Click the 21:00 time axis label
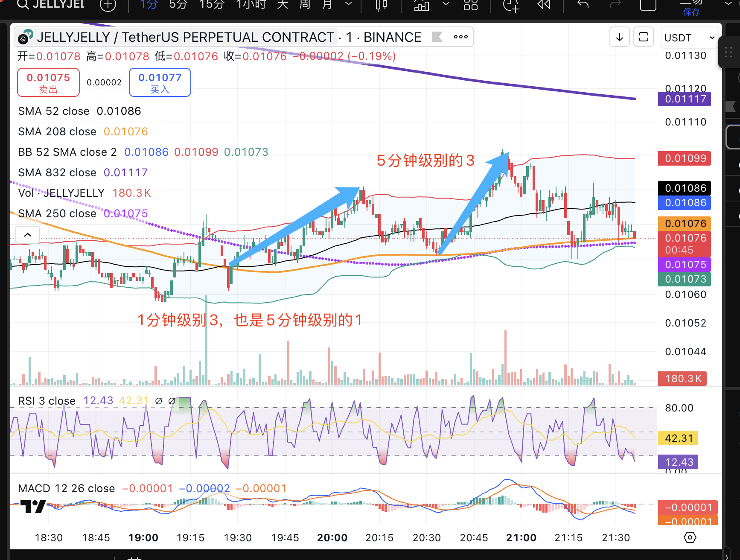The width and height of the screenshot is (740, 560). tap(521, 538)
